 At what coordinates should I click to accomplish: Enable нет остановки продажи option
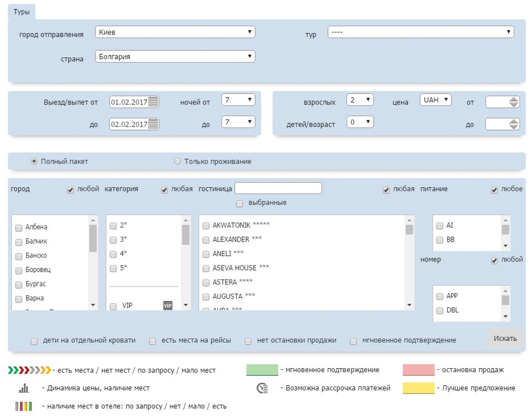pyautogui.click(x=248, y=342)
